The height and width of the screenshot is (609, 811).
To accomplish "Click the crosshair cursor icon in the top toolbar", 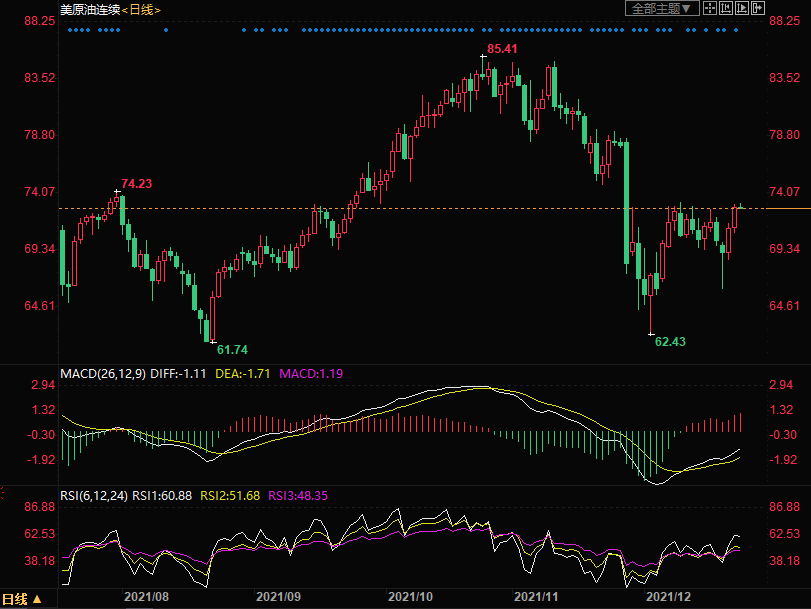I will pyautogui.click(x=709, y=8).
